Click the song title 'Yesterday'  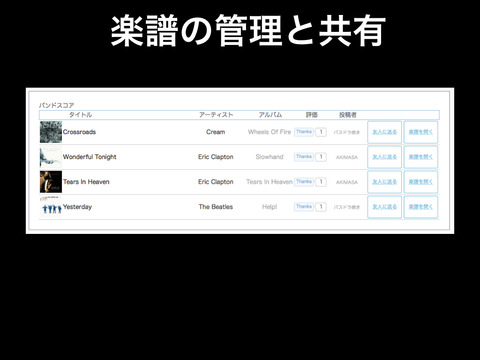(77, 207)
